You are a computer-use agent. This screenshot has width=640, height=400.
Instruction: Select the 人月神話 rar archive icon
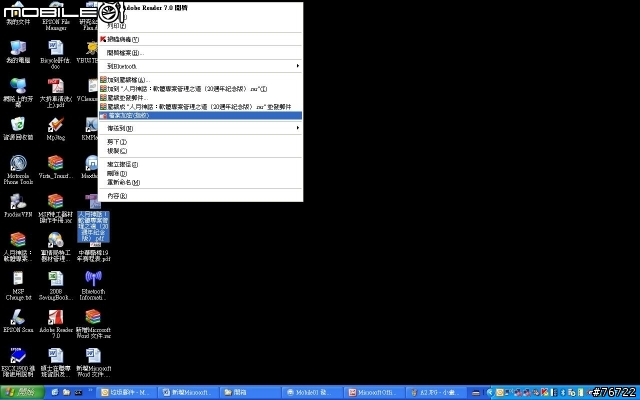click(x=18, y=247)
